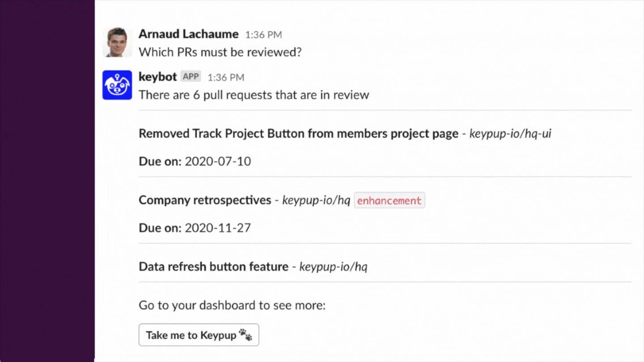Open the keybot sender name

pos(158,77)
